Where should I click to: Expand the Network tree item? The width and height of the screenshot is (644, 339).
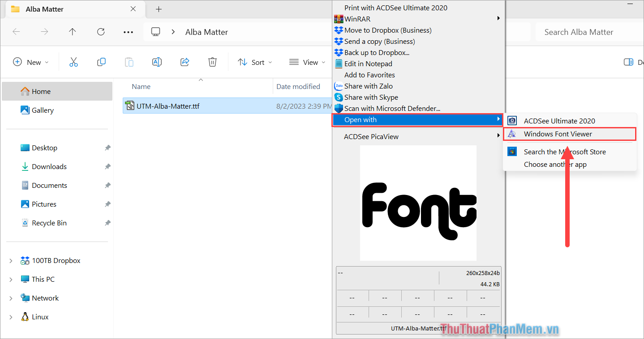tap(11, 297)
